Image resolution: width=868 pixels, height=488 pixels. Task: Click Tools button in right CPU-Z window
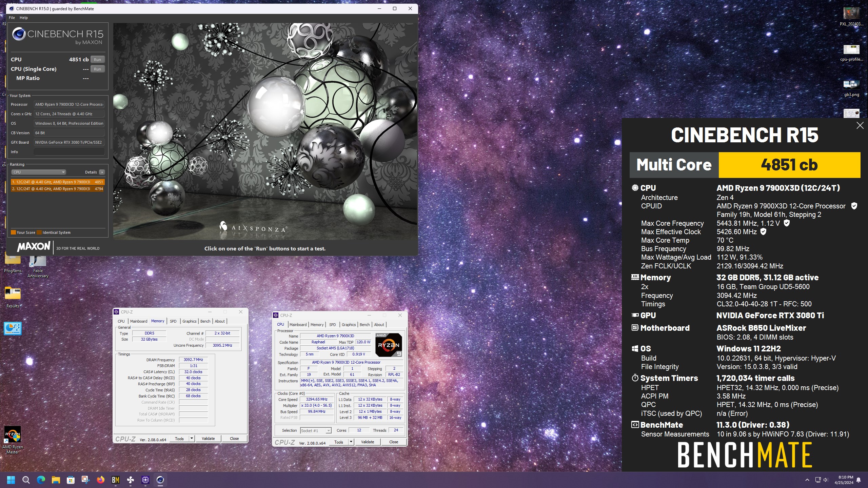pyautogui.click(x=339, y=442)
